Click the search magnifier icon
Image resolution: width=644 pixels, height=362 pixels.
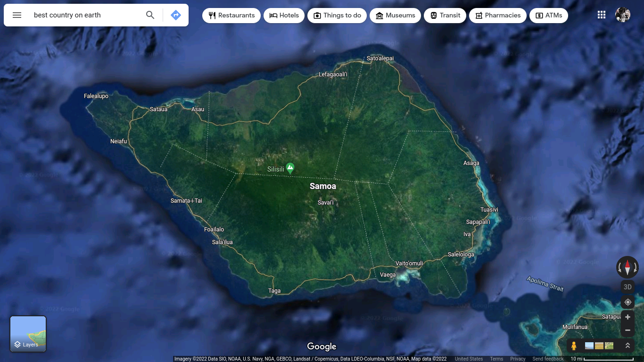coord(150,15)
